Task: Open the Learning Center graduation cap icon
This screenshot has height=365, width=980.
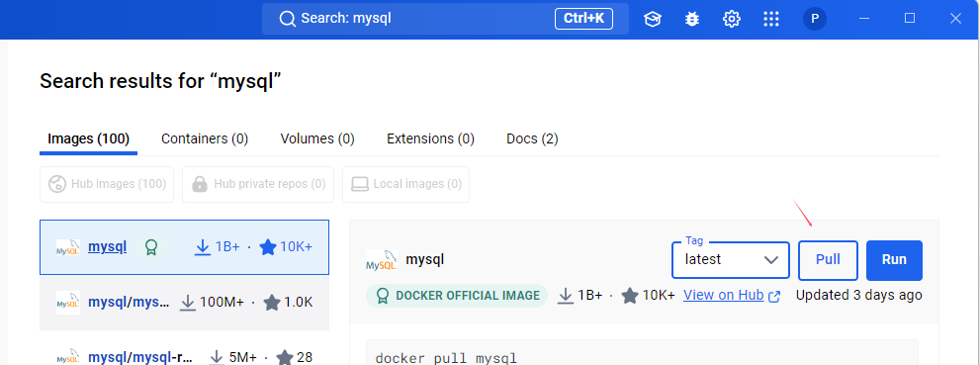Action: [653, 19]
